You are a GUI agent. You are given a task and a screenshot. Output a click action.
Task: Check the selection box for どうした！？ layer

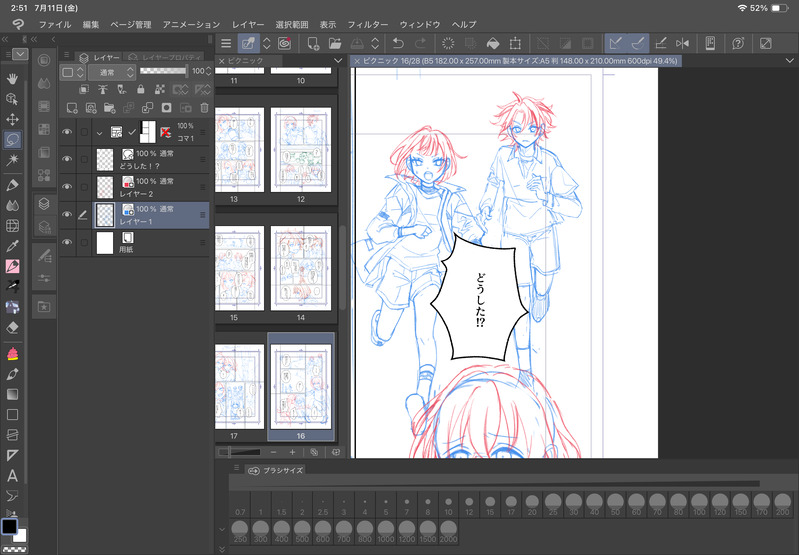pyautogui.click(x=84, y=159)
